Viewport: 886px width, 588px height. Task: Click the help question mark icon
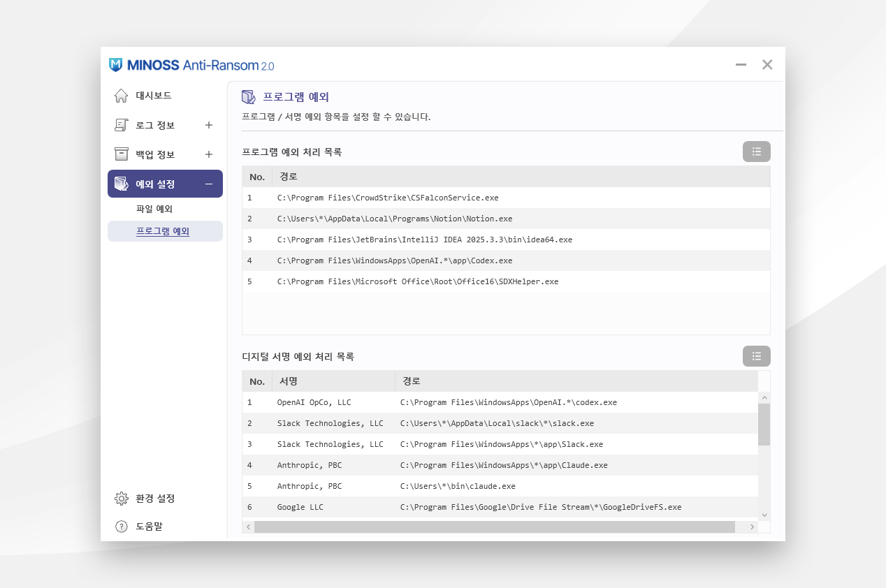point(121,526)
